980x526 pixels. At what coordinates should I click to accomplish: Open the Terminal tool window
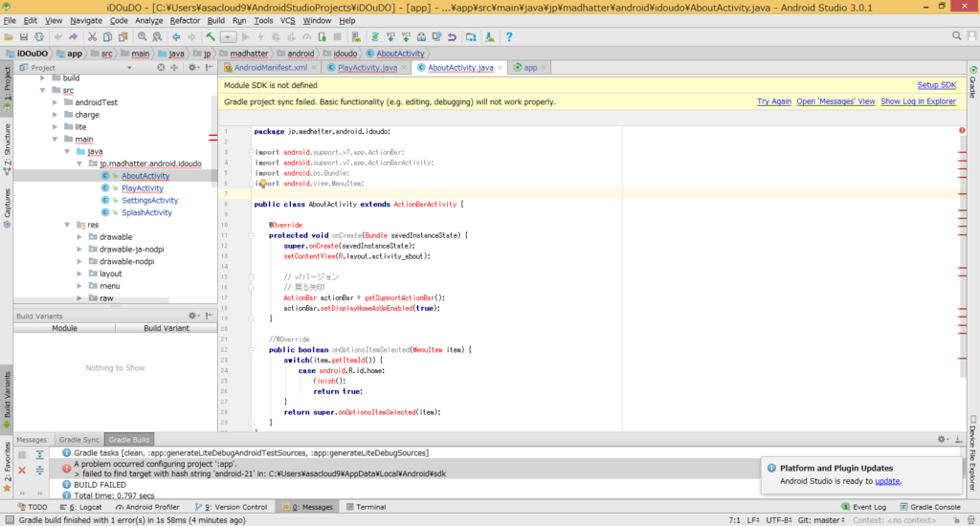coord(366,507)
